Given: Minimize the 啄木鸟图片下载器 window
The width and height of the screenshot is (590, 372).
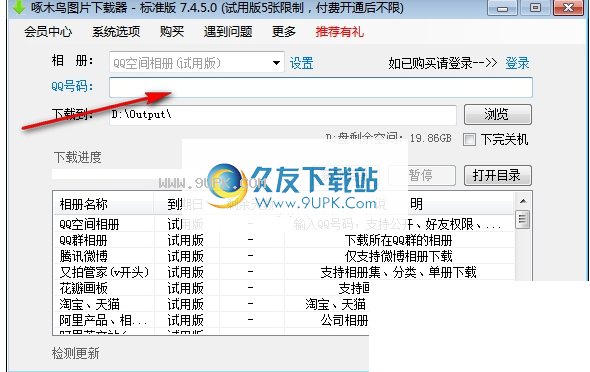Looking at the screenshot, I should coord(502,8).
